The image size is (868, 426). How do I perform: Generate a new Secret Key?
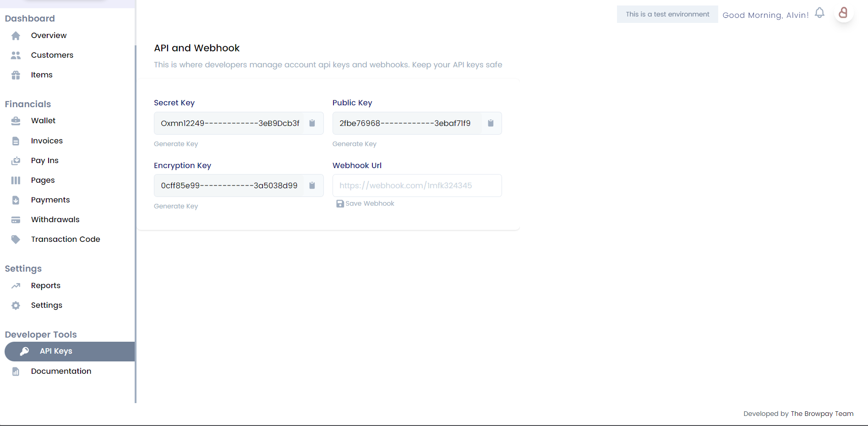click(x=176, y=144)
